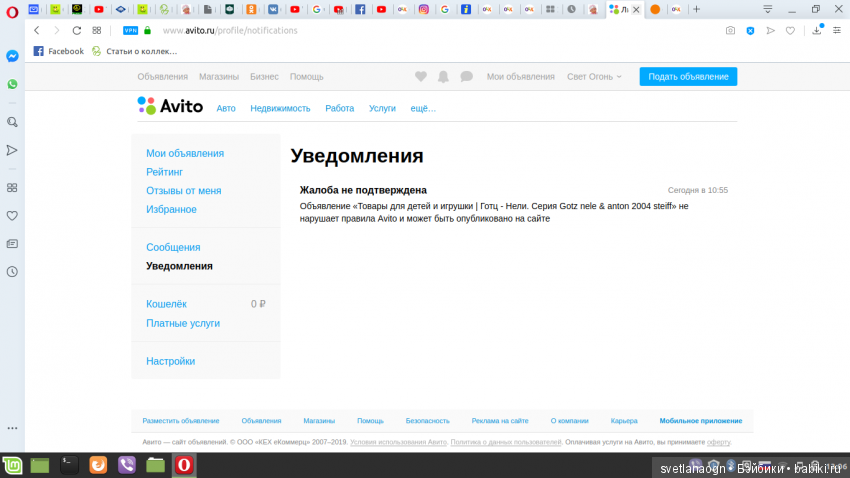The height and width of the screenshot is (478, 850).
Task: Open history clock in Opera sidebar
Action: (x=12, y=272)
